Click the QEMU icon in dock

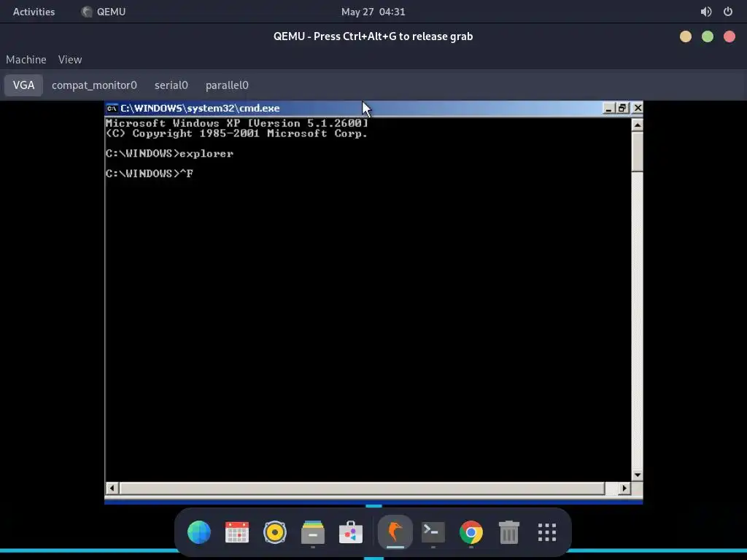395,532
